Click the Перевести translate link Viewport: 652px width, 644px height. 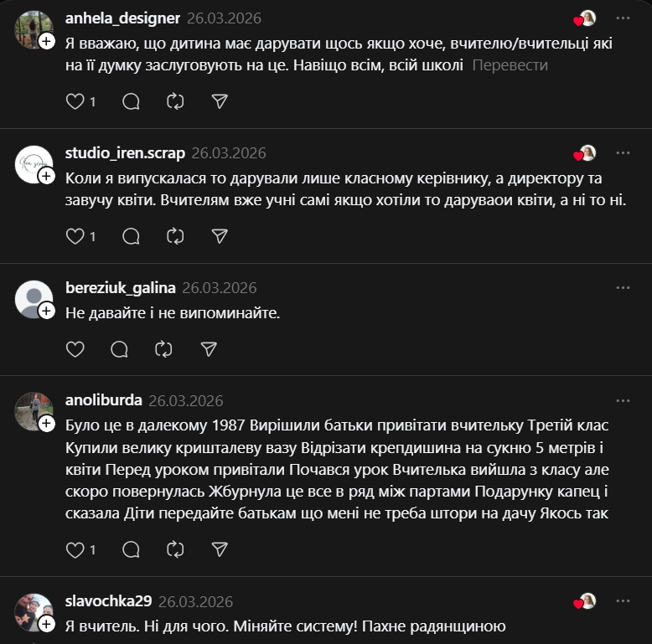pyautogui.click(x=510, y=64)
